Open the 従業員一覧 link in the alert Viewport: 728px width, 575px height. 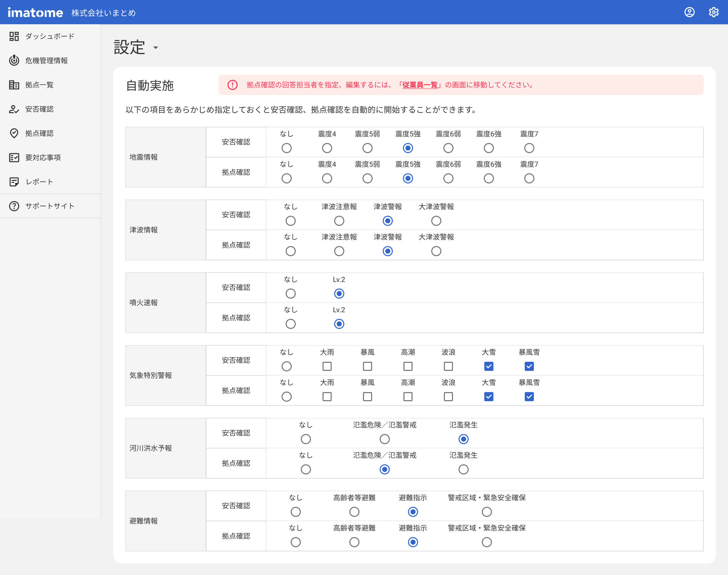(x=420, y=85)
